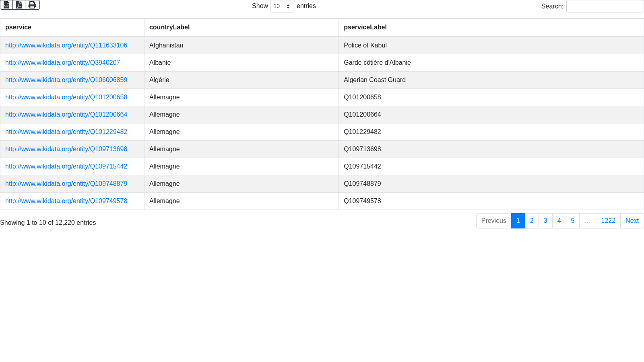Open the Q109749578 entity link
Viewport: 644px width, 362px height.
pos(66,201)
